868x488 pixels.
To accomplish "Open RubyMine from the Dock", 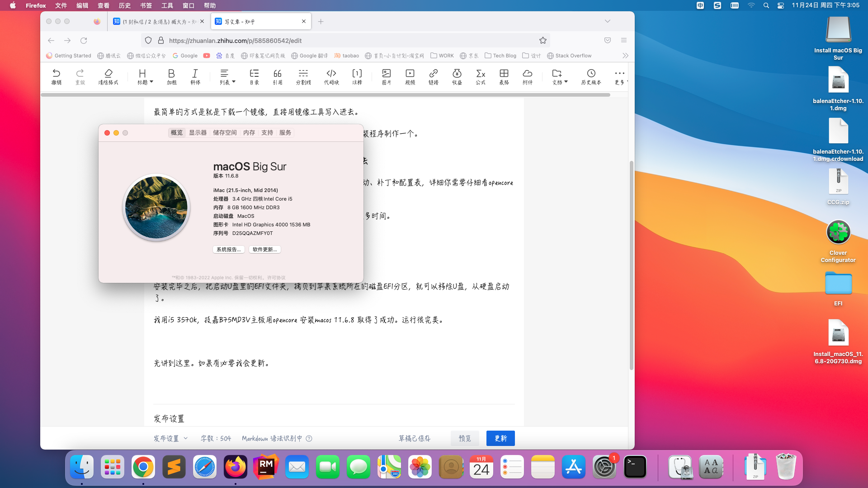I will pyautogui.click(x=266, y=467).
